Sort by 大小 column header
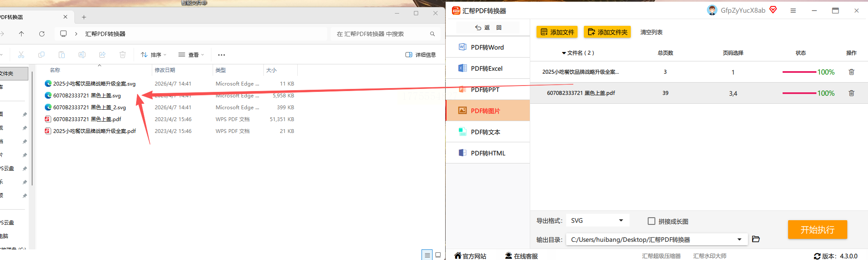 tap(271, 70)
